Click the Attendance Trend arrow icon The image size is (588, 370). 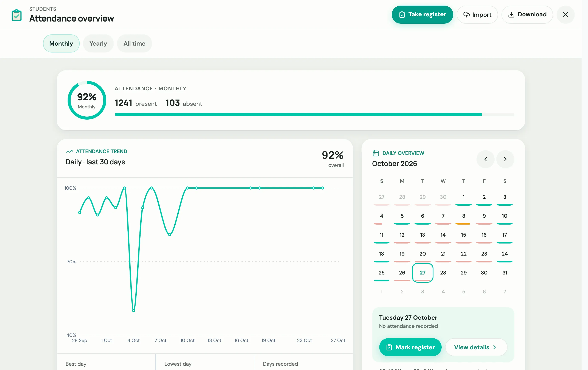69,151
